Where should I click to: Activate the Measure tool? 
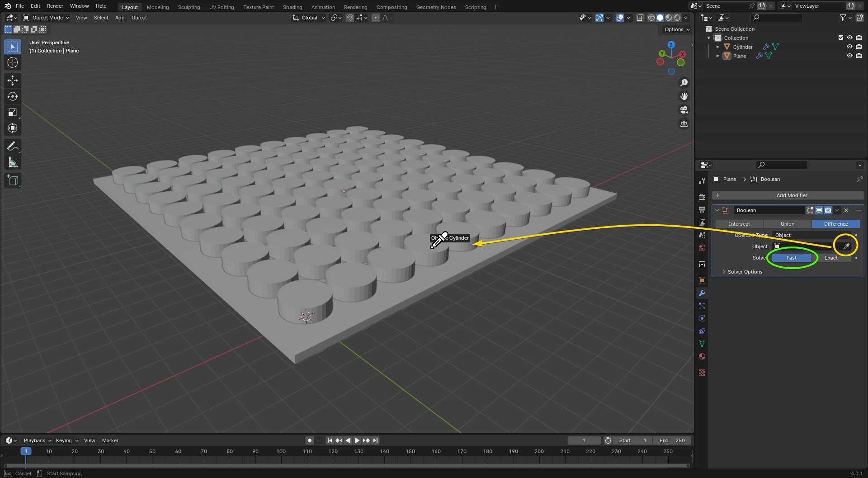click(12, 161)
